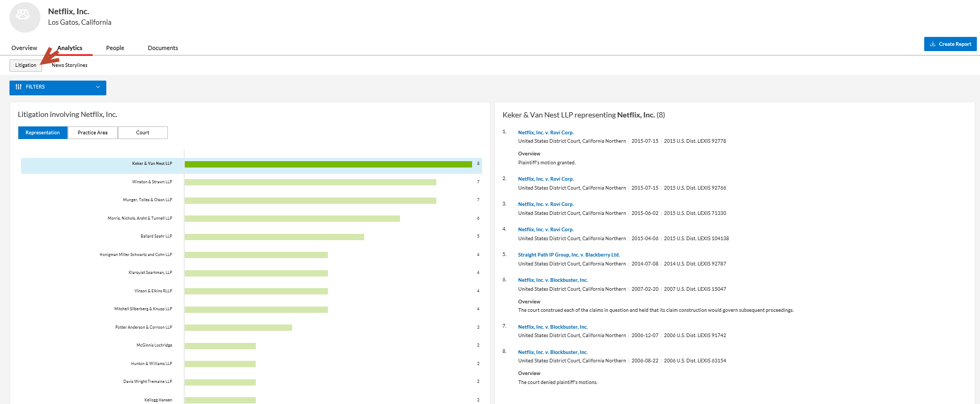Click the Davis Wright Tremaine LLP label

pos(148,382)
